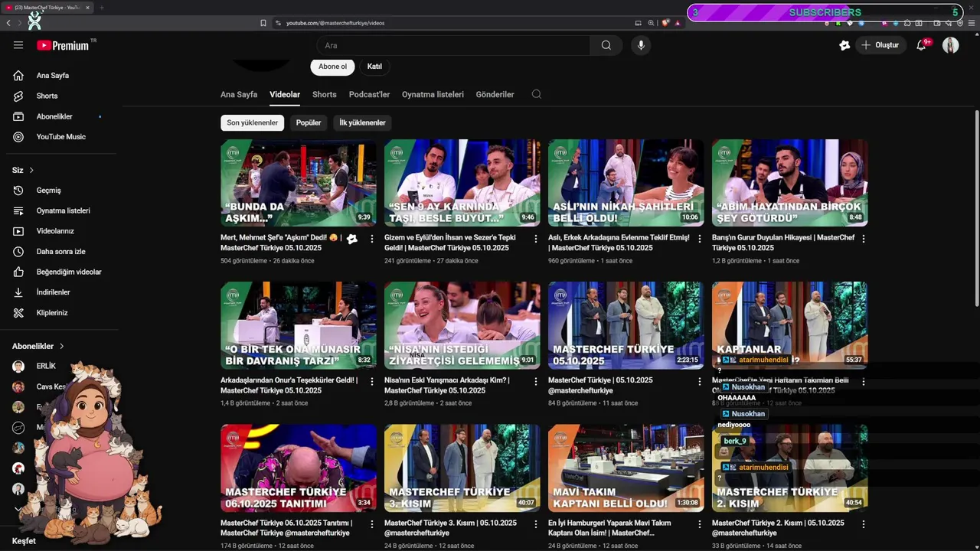Open options for Nisa'nın Eski Yarışmacı video
The image size is (980, 551).
coord(536,381)
